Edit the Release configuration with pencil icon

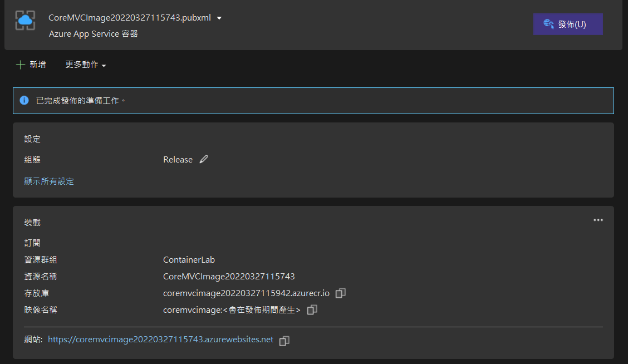(204, 160)
